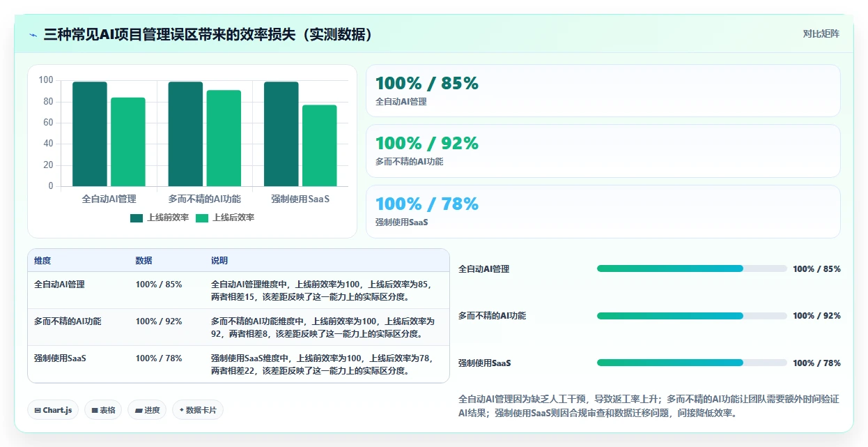Click the light 上线后效率 bar for 多而不精的AI功能
Screen dimensions: 868x447
coord(224,138)
